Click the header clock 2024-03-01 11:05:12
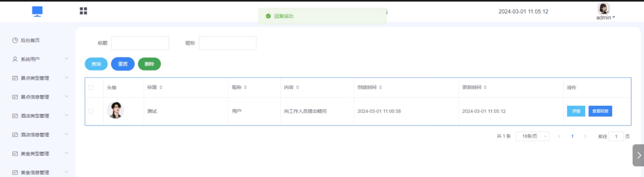Screen dimensions: 644x177 tap(523, 12)
